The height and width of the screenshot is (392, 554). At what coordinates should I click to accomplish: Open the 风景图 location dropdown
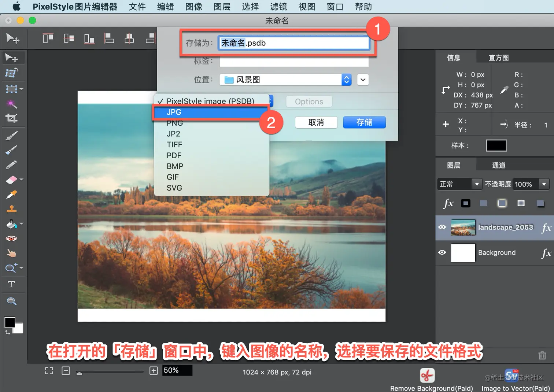(x=285, y=80)
